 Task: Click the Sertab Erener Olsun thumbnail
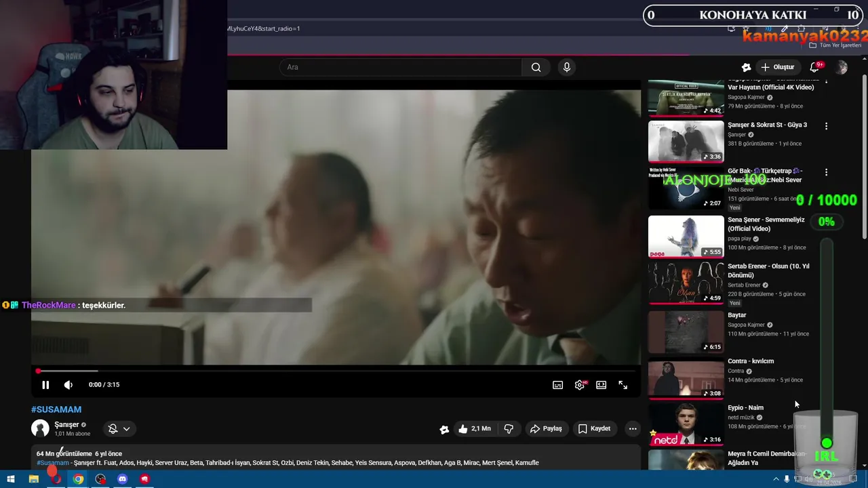click(686, 283)
